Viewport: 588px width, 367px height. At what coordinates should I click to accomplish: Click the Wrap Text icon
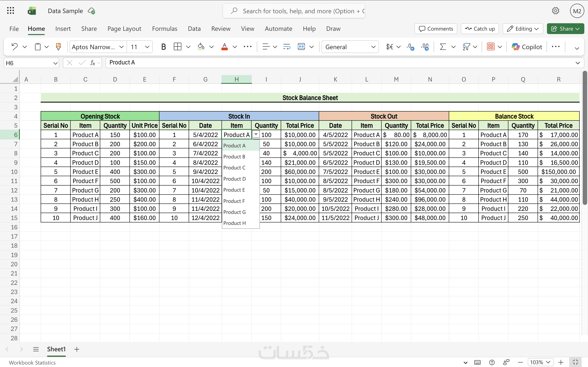click(287, 47)
